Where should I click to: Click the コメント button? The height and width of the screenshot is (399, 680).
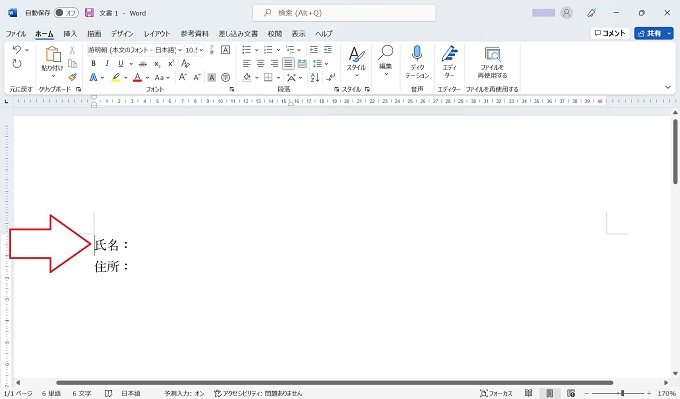click(x=610, y=33)
